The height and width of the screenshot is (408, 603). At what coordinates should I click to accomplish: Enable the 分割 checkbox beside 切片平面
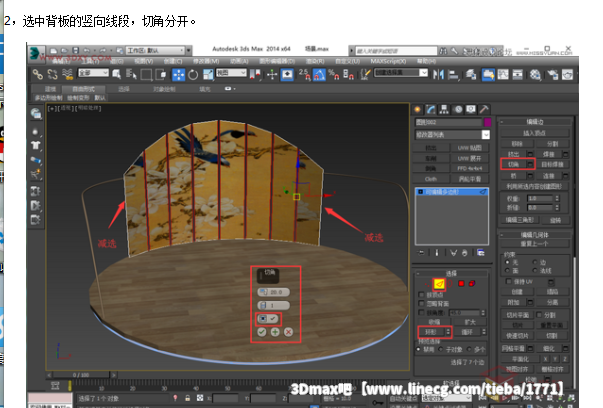pos(539,315)
